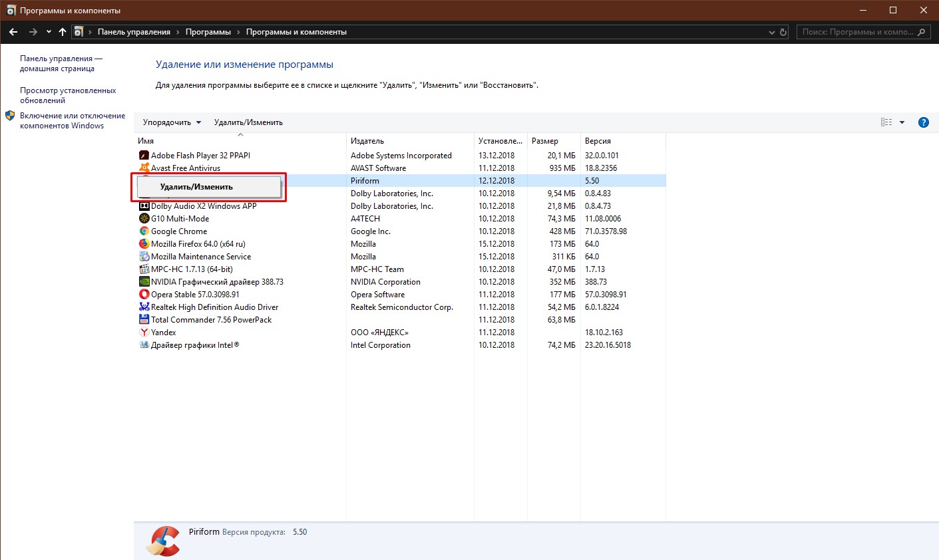Open the view options dropdown arrow

(902, 122)
